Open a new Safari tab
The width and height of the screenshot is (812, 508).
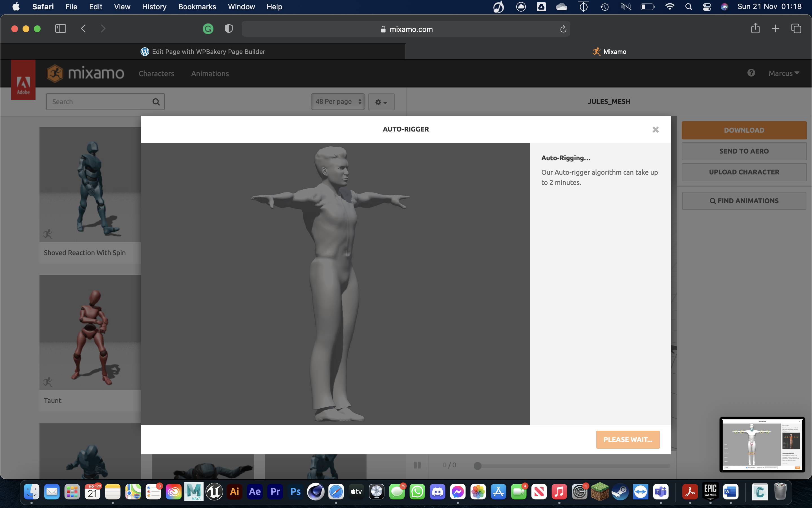click(x=775, y=29)
